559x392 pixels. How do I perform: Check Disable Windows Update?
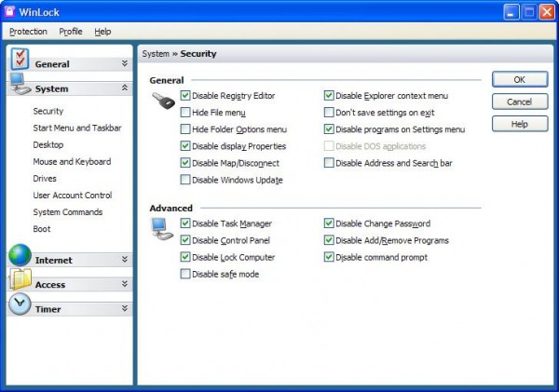pos(185,180)
